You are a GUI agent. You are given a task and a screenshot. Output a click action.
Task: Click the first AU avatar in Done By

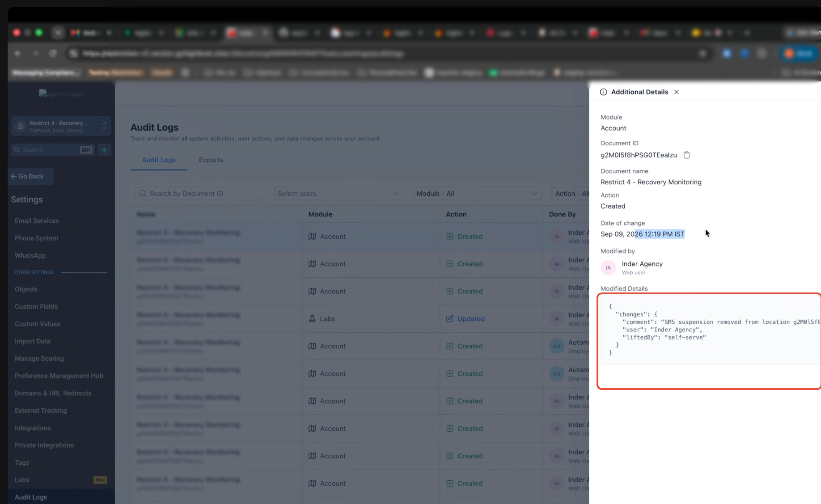click(556, 347)
